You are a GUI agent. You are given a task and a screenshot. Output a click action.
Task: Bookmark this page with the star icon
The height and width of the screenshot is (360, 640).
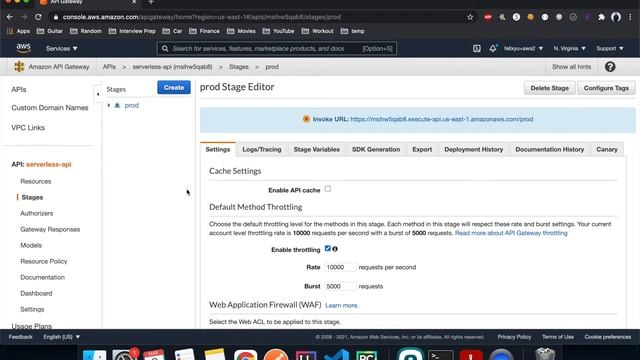470,17
